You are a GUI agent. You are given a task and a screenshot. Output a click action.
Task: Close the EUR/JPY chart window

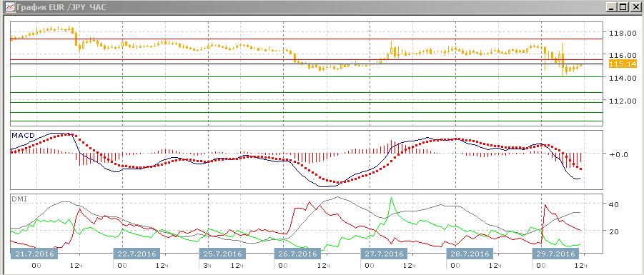(635, 7)
